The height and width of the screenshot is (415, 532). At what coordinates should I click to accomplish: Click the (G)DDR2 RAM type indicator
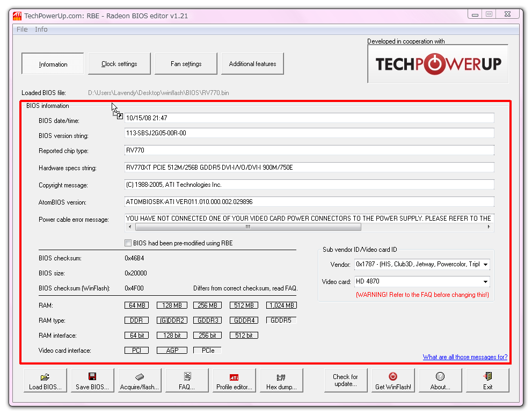click(x=172, y=321)
